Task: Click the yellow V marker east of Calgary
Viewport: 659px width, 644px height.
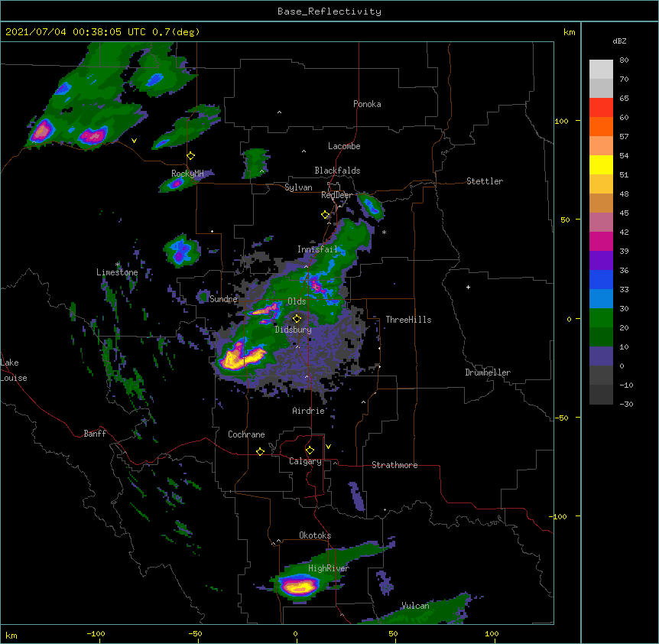Action: coord(328,447)
